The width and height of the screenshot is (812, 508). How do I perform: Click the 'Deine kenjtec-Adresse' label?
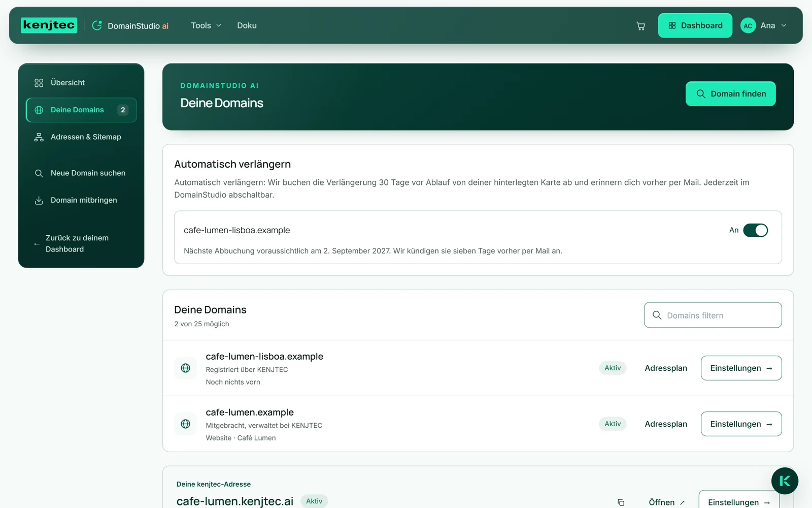point(214,484)
